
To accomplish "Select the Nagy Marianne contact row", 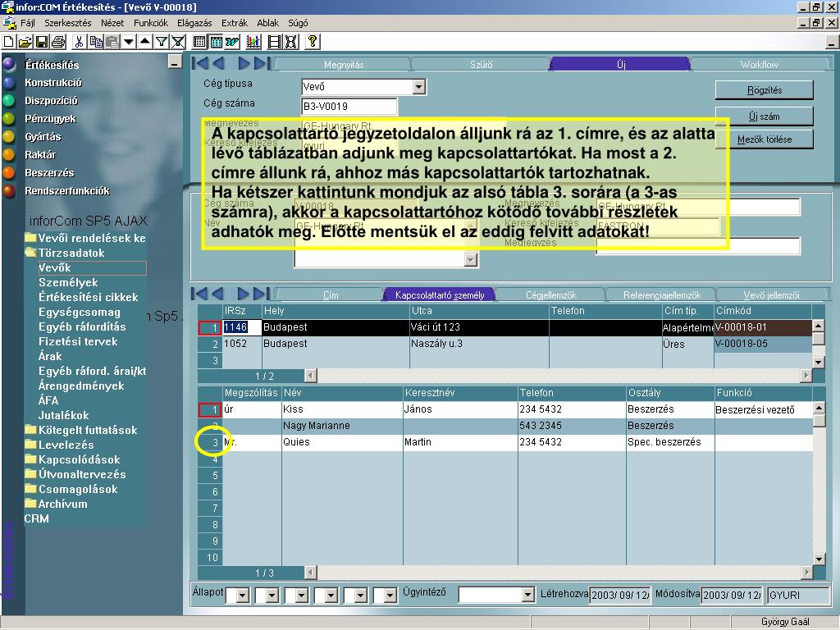I will pos(505,426).
